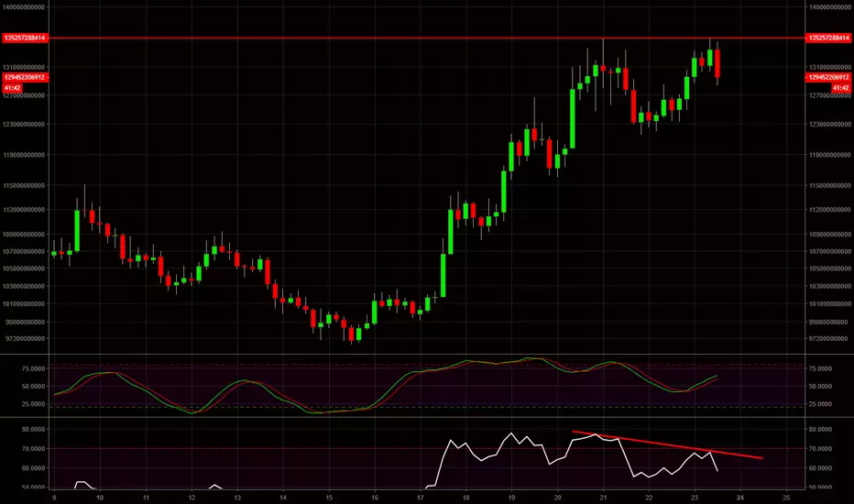Select the red RSI divergence trendline
Viewport: 854px width, 504px height.
pyautogui.click(x=667, y=444)
